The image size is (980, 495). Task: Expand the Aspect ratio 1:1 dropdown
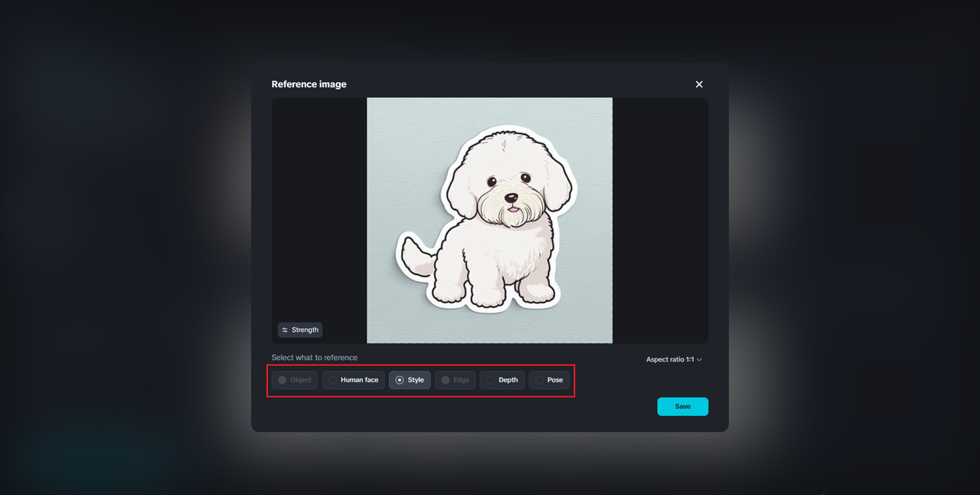pyautogui.click(x=674, y=359)
